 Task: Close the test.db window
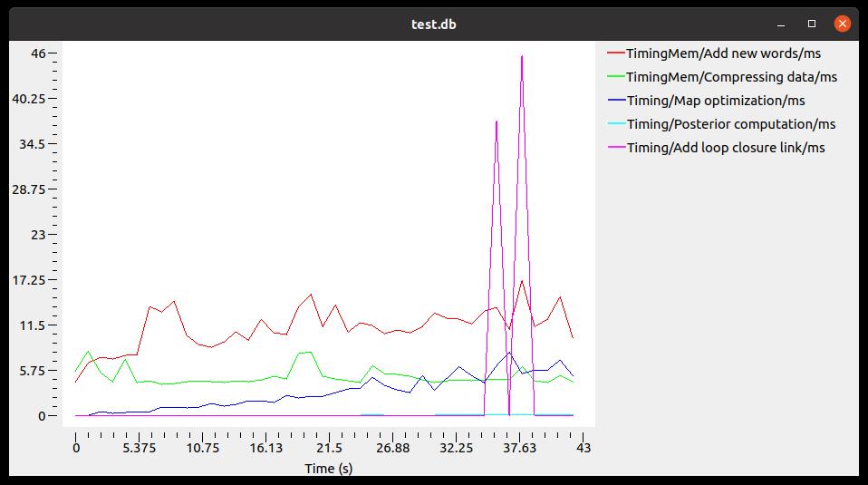(x=843, y=24)
